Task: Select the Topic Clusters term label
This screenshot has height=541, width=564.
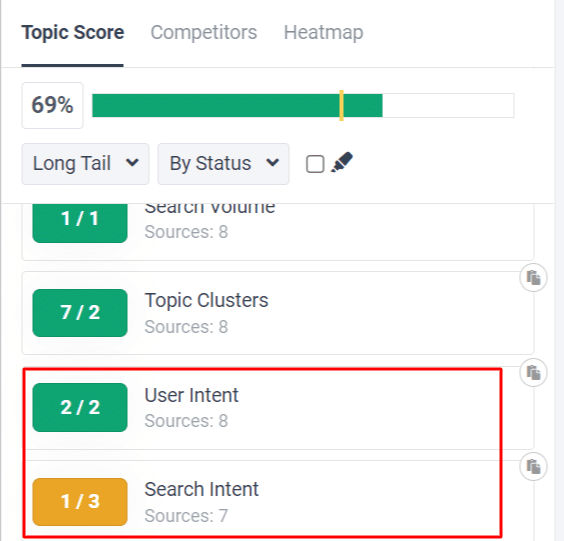Action: coord(206,300)
